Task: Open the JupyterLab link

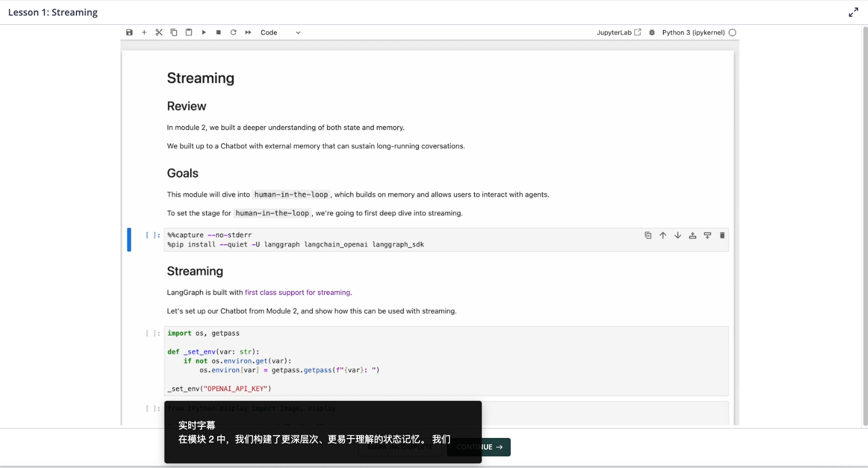Action: click(619, 32)
